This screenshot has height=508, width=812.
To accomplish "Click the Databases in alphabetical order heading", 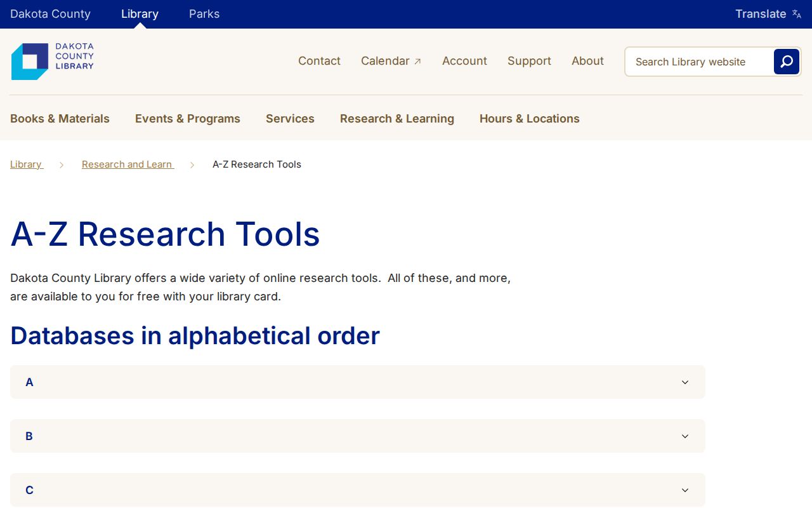I will point(195,335).
